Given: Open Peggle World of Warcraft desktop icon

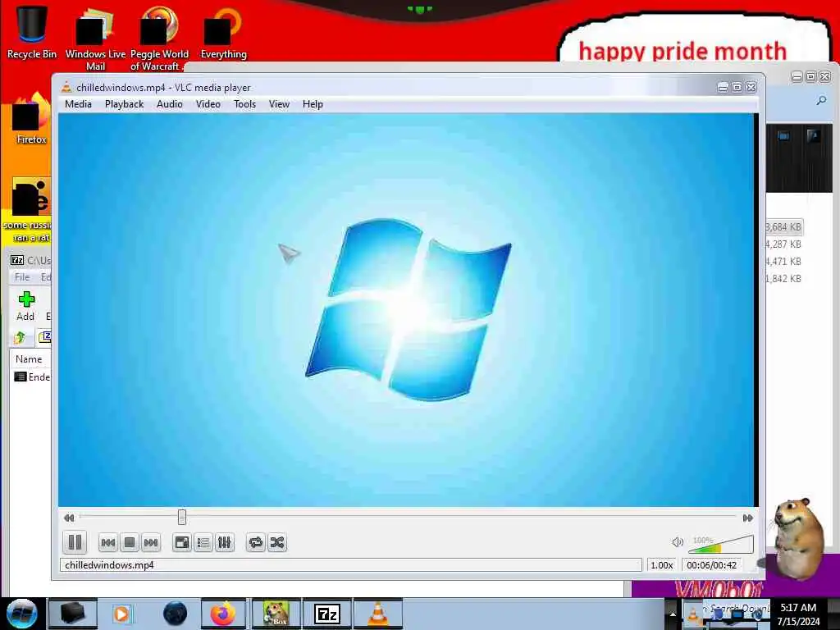Looking at the screenshot, I should (159, 39).
